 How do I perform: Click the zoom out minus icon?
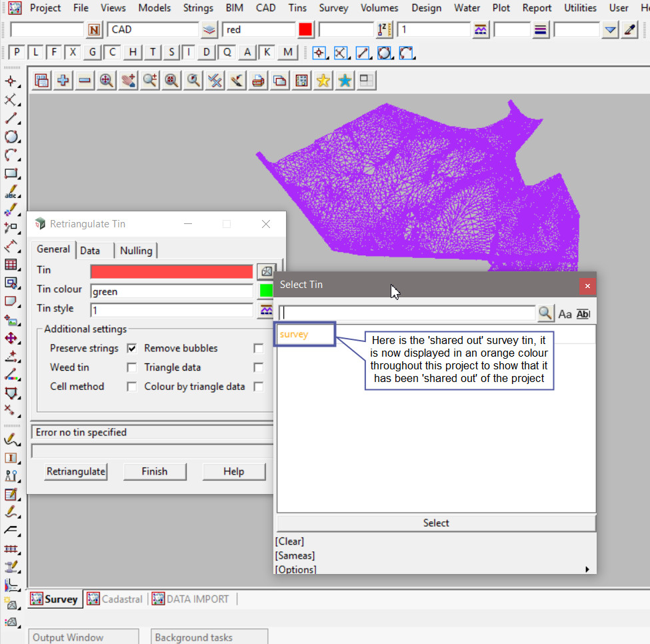(85, 81)
